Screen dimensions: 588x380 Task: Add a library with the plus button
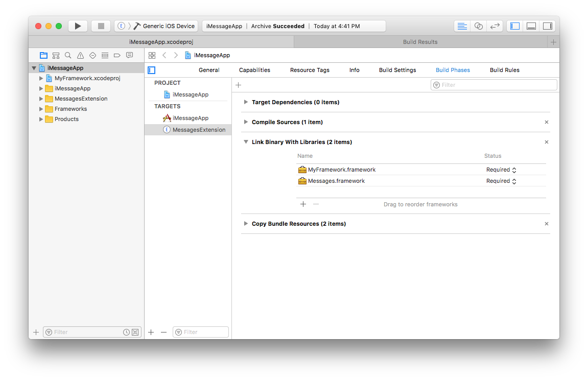click(303, 204)
